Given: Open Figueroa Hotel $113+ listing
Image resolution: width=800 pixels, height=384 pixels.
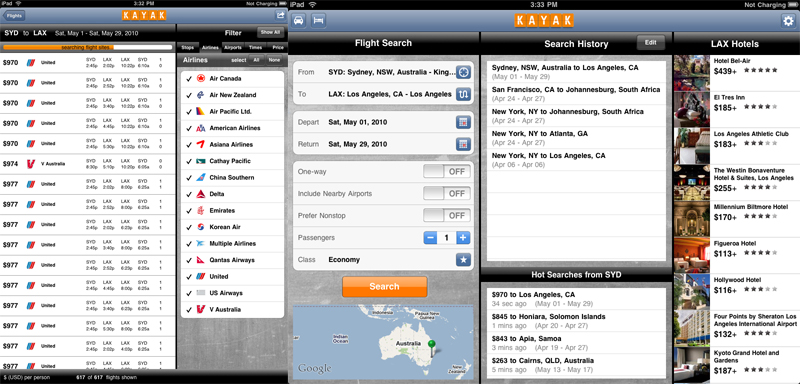Looking at the screenshot, I should point(737,255).
